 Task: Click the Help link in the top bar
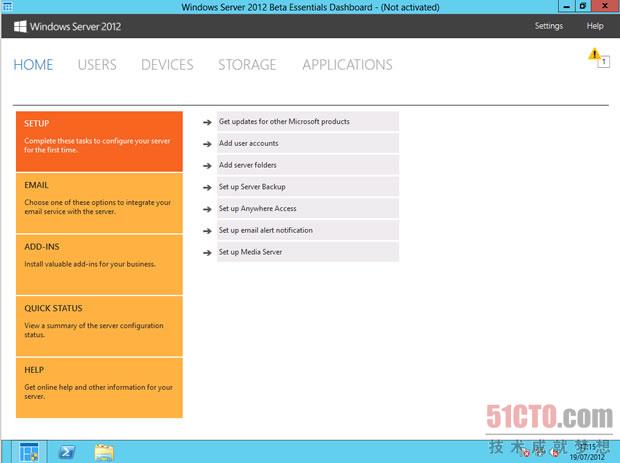coord(595,26)
